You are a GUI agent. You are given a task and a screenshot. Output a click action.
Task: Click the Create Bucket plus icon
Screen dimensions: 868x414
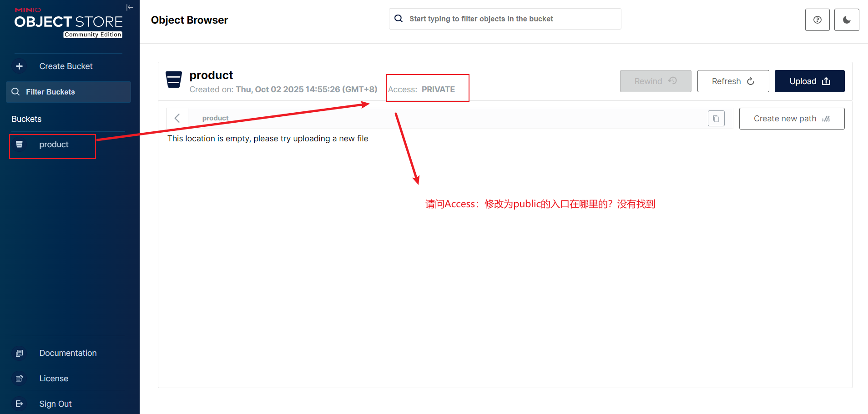(x=19, y=66)
